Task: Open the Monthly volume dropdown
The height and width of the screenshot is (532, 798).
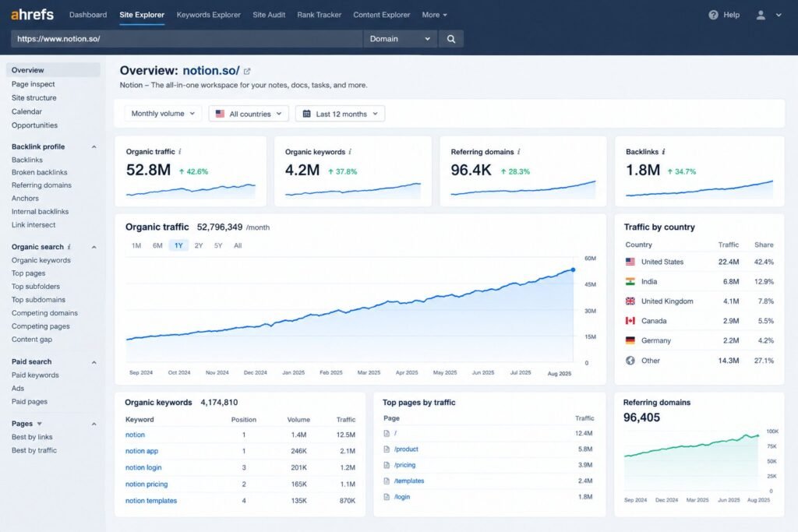Action: (163, 114)
